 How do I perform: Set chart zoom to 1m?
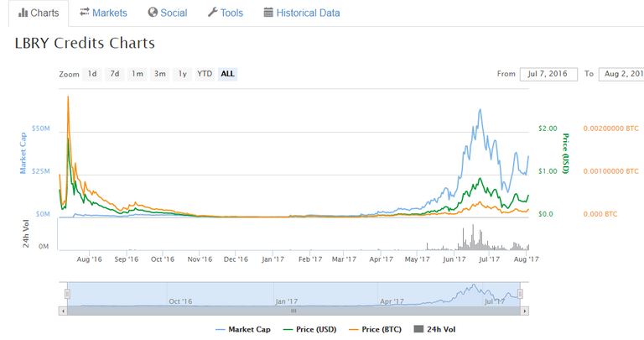pyautogui.click(x=138, y=74)
